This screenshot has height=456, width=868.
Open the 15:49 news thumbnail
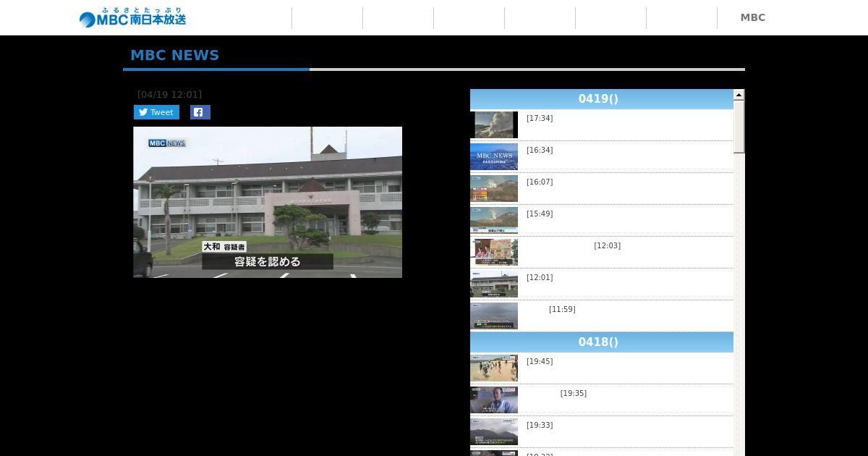coord(494,220)
